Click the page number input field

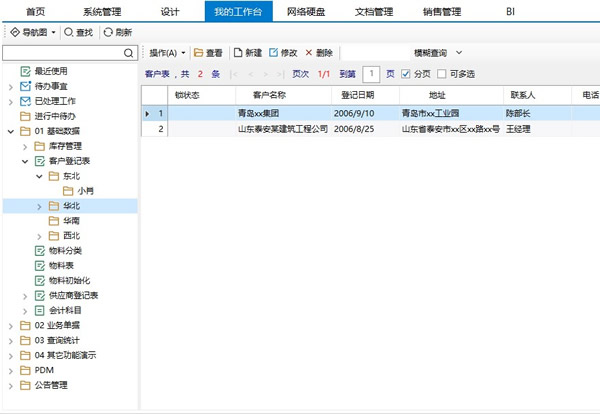click(371, 73)
